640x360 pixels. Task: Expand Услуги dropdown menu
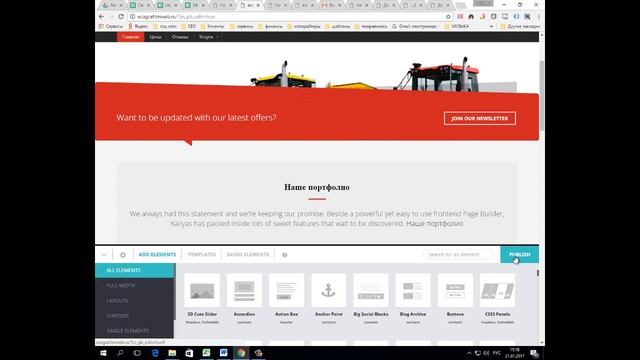(209, 37)
